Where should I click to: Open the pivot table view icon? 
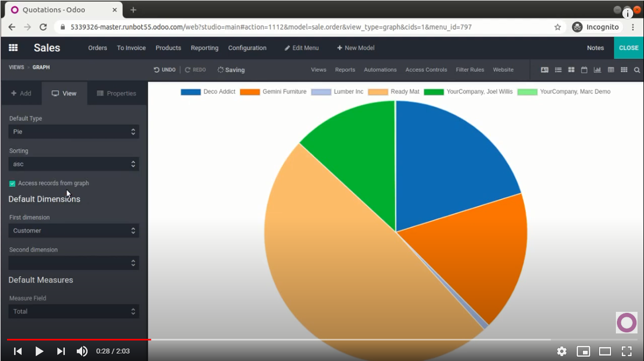(610, 70)
